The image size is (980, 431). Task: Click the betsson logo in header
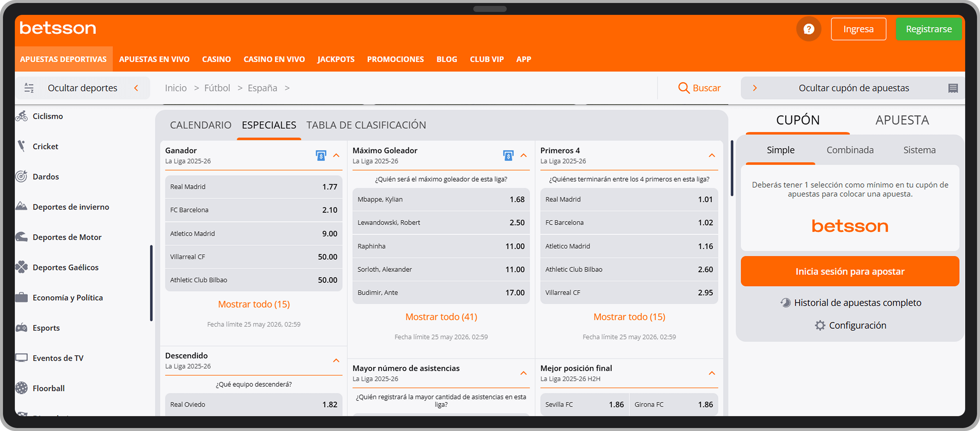(58, 28)
